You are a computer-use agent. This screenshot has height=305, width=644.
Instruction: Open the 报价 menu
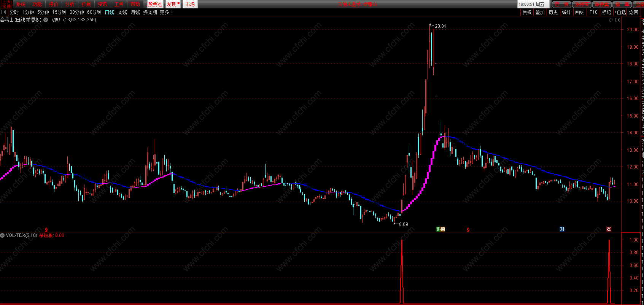(x=54, y=4)
